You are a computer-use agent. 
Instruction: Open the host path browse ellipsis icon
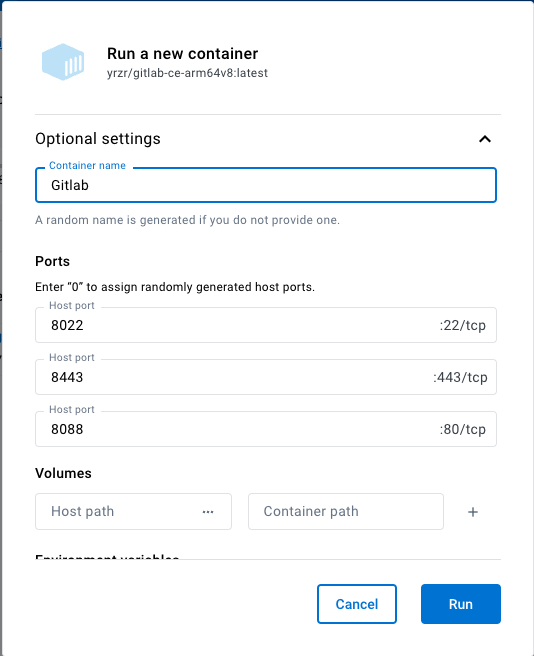[x=208, y=512]
